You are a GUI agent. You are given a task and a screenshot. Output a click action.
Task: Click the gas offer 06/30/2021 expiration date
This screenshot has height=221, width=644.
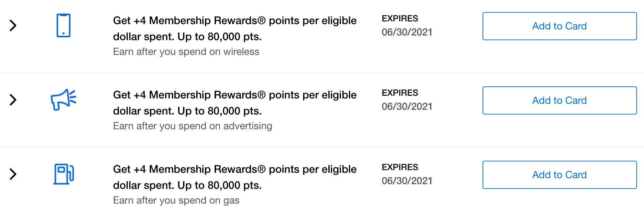pos(407,181)
